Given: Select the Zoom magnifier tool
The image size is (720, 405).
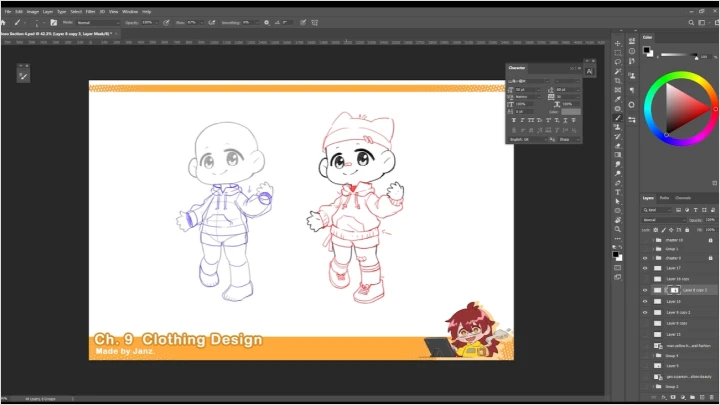Looking at the screenshot, I should (618, 228).
